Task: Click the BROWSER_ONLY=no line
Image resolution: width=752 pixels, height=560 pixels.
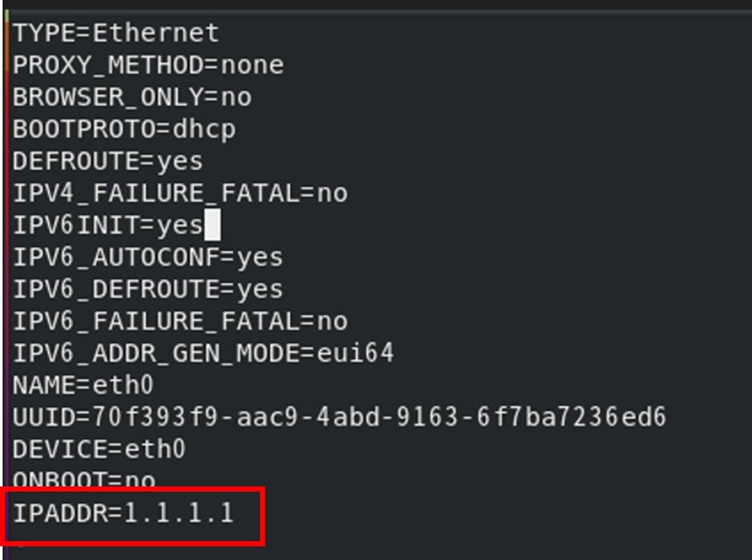Action: pos(132,97)
